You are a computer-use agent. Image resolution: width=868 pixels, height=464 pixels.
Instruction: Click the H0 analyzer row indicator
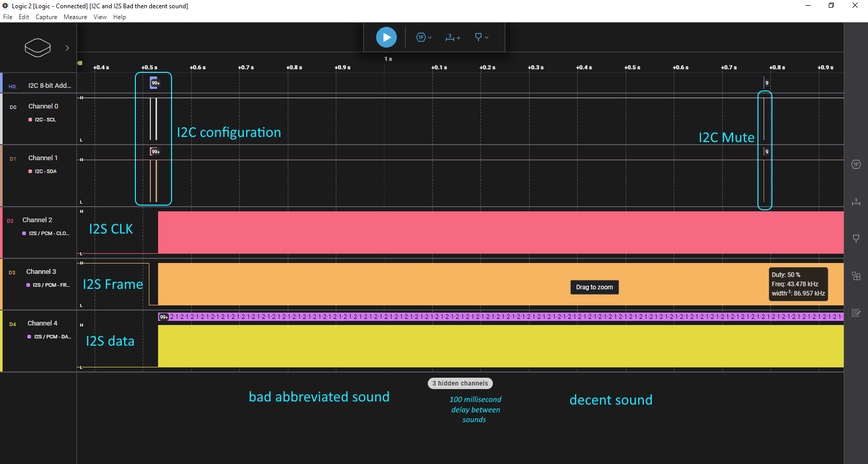[x=12, y=86]
